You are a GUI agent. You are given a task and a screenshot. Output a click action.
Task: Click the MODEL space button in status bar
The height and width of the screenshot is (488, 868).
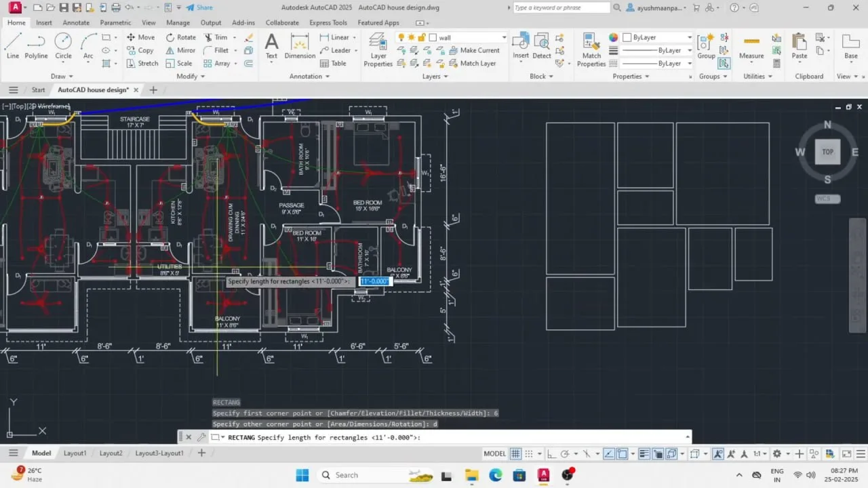click(495, 453)
